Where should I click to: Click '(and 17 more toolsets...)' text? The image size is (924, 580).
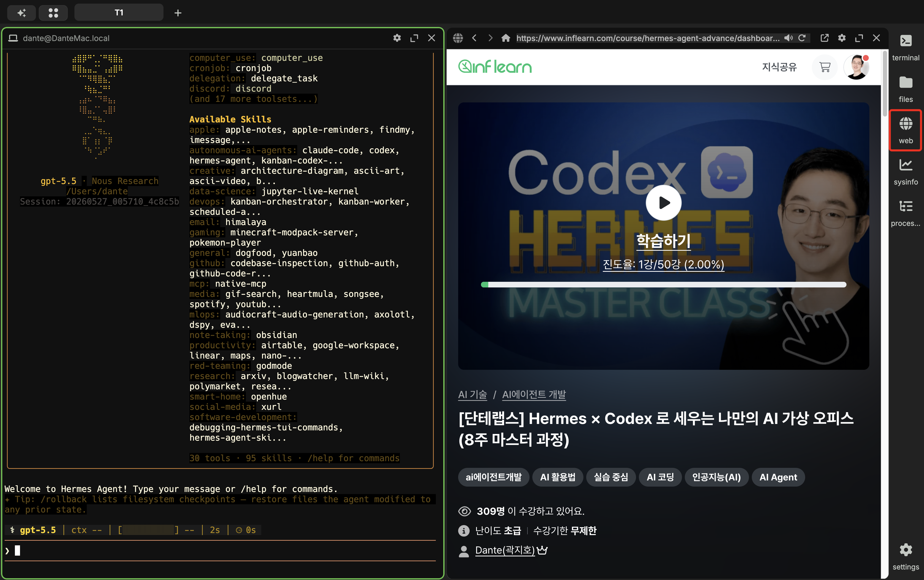(254, 99)
